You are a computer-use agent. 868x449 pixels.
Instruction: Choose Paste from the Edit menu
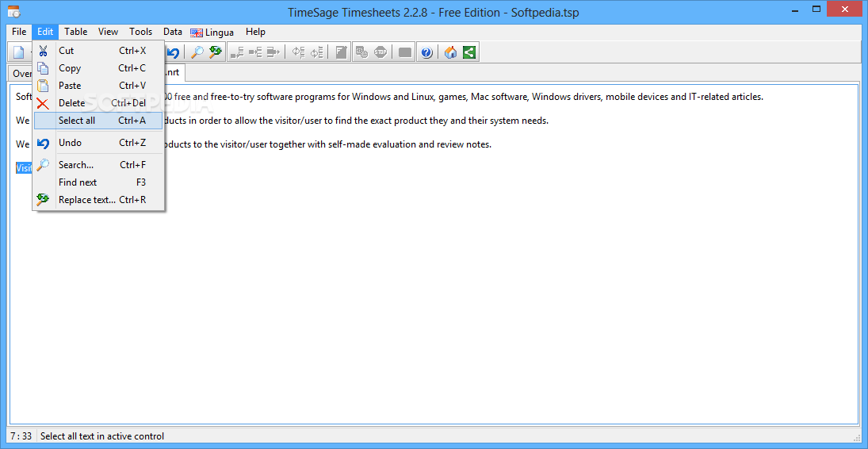point(98,86)
